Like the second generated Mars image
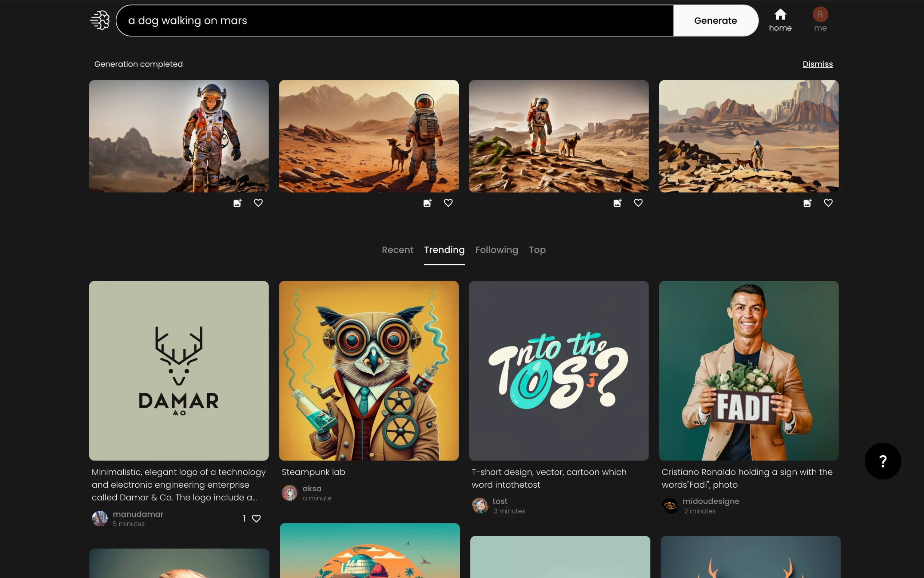Image resolution: width=924 pixels, height=578 pixels. coord(448,203)
